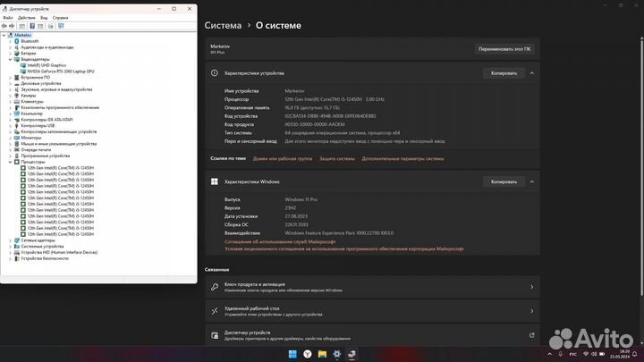Click the Forward arrow in Device Manager toolbar
The height and width of the screenshot is (362, 644).
pos(12,26)
